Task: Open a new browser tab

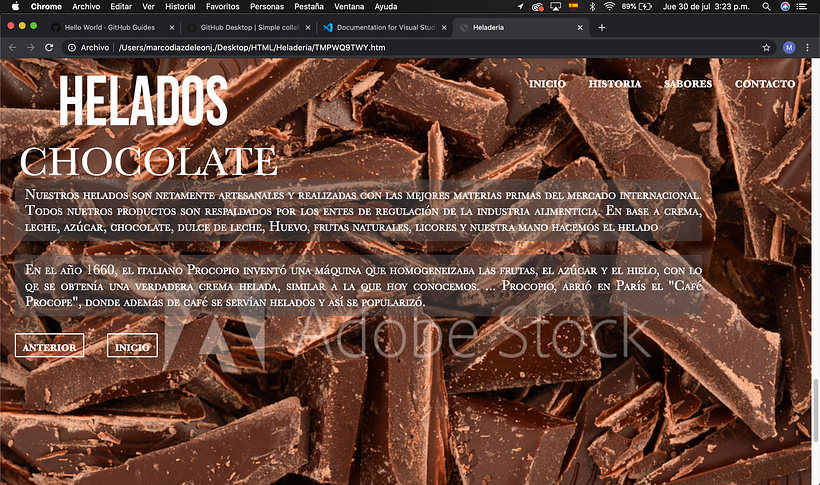Action: point(601,27)
